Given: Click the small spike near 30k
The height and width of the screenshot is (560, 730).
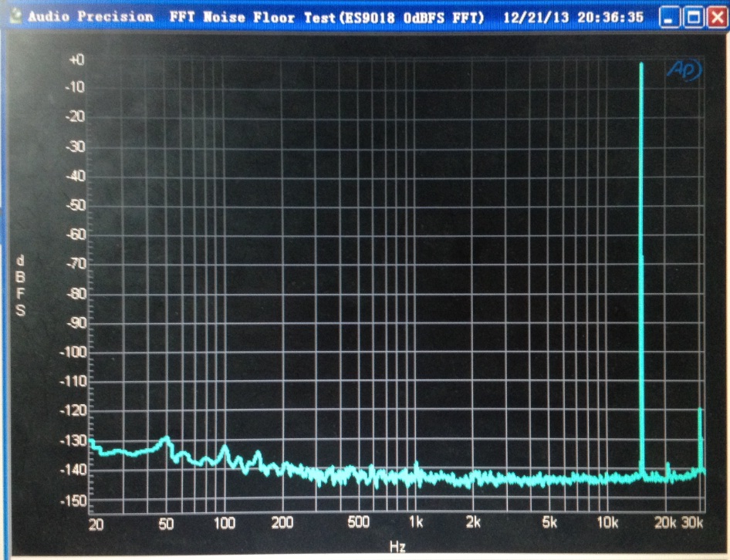Looking at the screenshot, I should point(700,440).
